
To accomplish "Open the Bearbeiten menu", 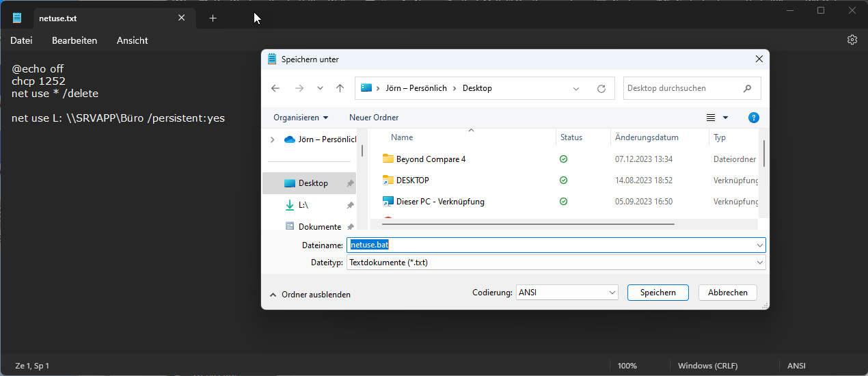I will point(74,40).
